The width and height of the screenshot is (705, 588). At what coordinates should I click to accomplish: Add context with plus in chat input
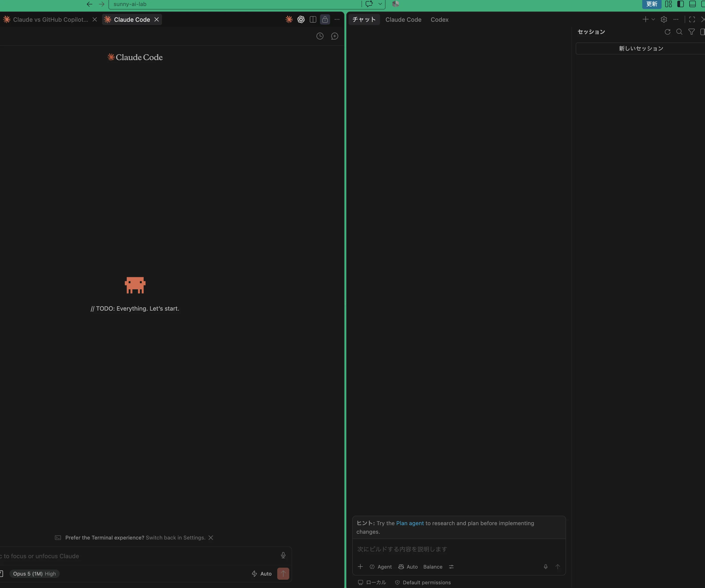pyautogui.click(x=360, y=567)
